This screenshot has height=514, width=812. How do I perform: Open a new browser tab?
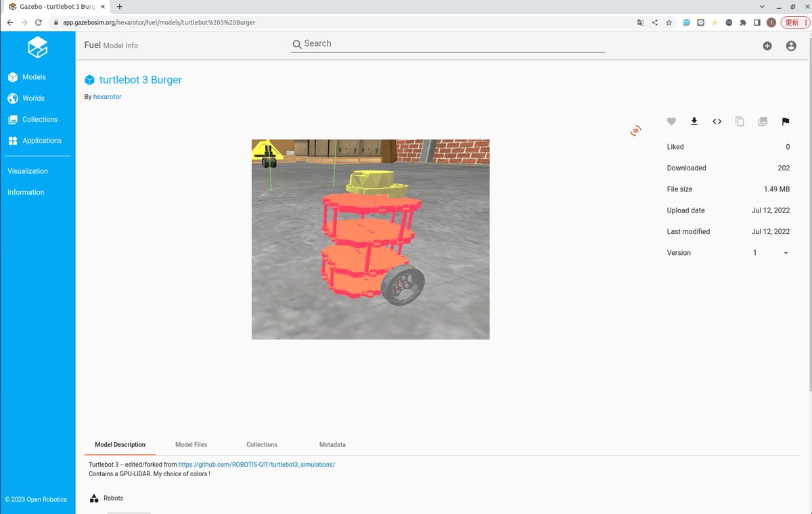[x=120, y=6]
